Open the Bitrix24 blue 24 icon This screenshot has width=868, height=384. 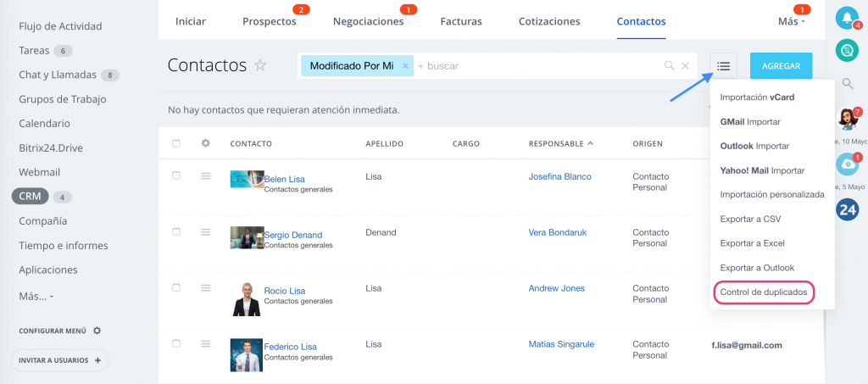click(x=847, y=209)
